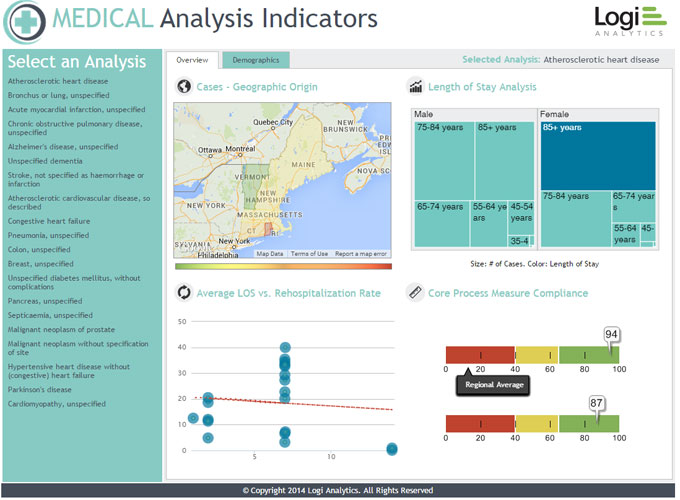The height and width of the screenshot is (500, 680).
Task: Click the Female 65-74 years treemap block
Action: 634,206
